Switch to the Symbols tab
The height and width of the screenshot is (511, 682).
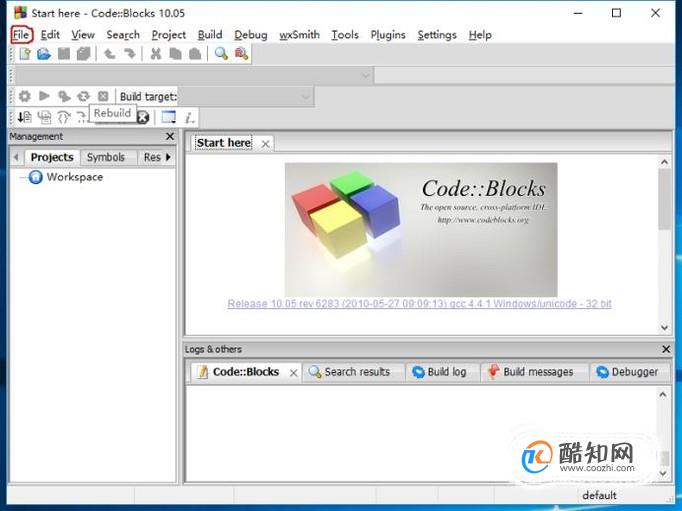tap(106, 157)
